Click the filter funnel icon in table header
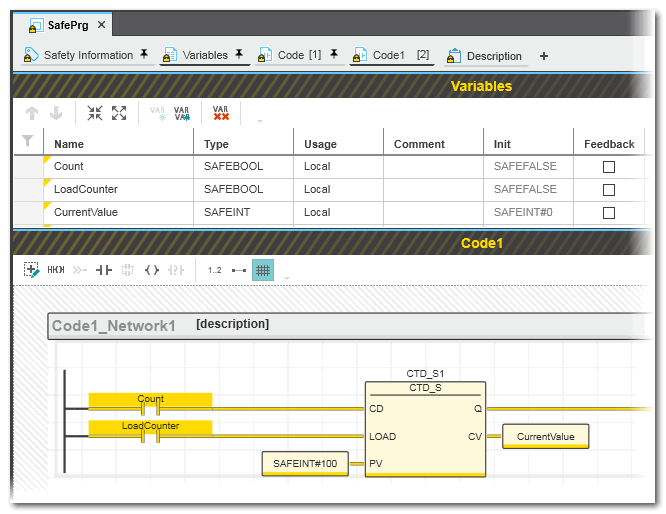 pos(28,142)
